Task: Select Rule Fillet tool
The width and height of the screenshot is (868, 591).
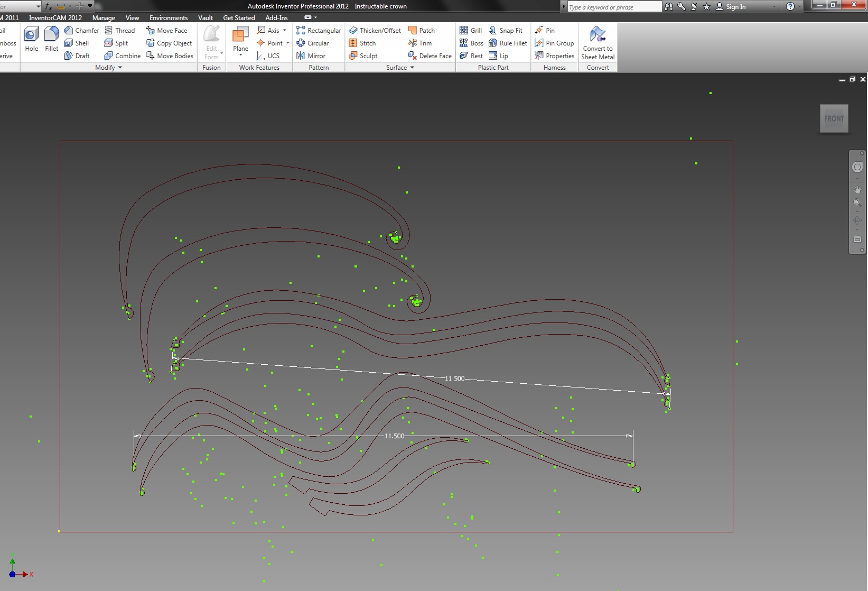Action: click(508, 43)
